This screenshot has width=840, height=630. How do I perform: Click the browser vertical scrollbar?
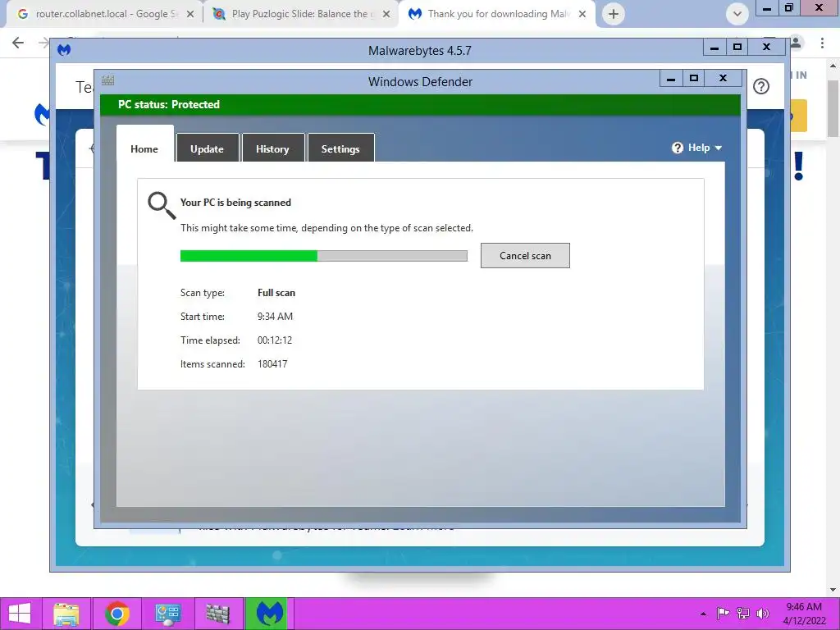point(833,107)
